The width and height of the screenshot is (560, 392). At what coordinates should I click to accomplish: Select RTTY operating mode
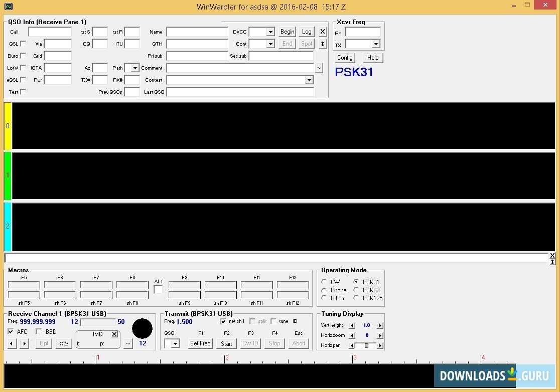pyautogui.click(x=324, y=298)
